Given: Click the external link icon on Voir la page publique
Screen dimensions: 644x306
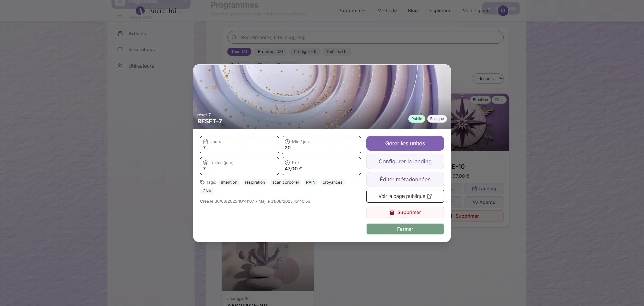Looking at the screenshot, I should coord(430,196).
